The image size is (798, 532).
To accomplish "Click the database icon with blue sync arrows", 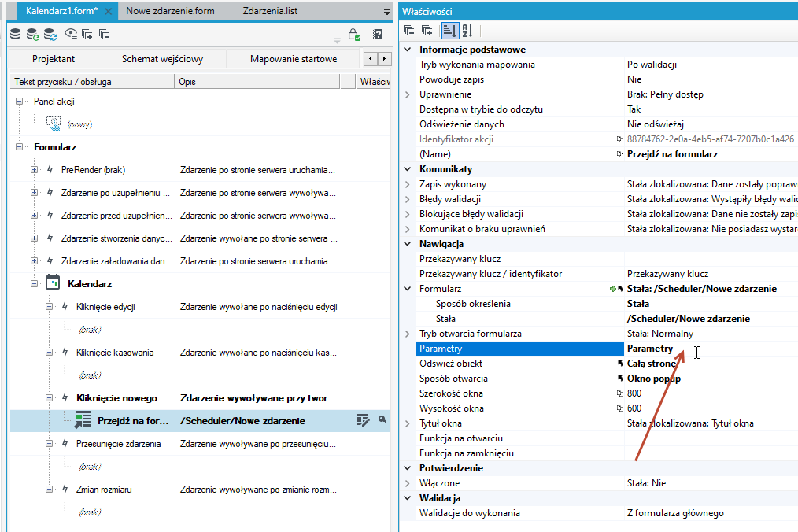I will click(x=50, y=34).
